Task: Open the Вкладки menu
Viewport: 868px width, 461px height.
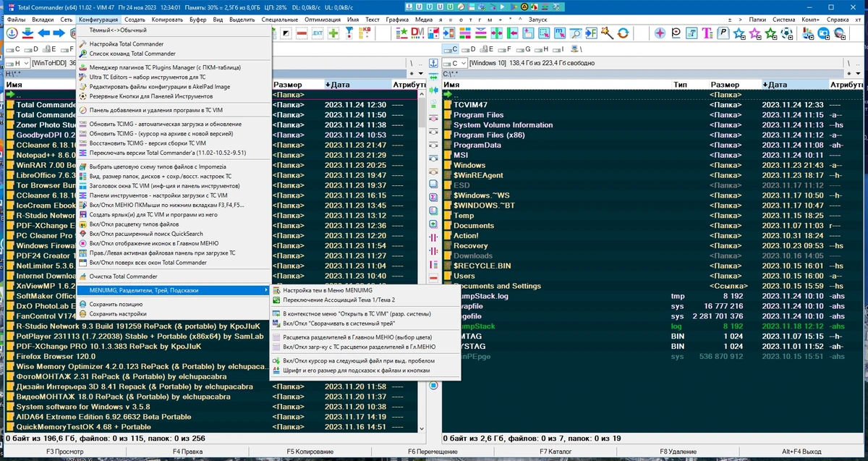Action: [43, 18]
